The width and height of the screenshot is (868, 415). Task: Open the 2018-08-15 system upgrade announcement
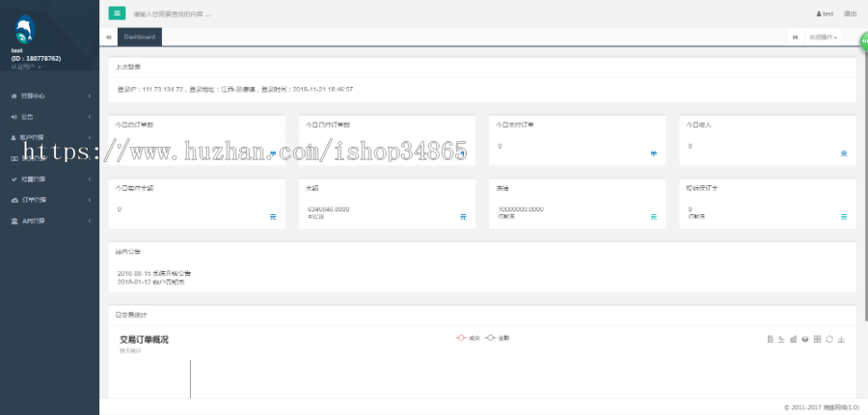(x=154, y=273)
